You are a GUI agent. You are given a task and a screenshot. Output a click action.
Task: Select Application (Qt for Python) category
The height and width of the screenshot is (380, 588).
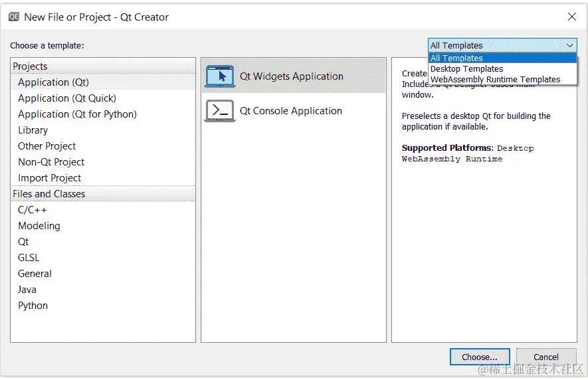click(103, 114)
